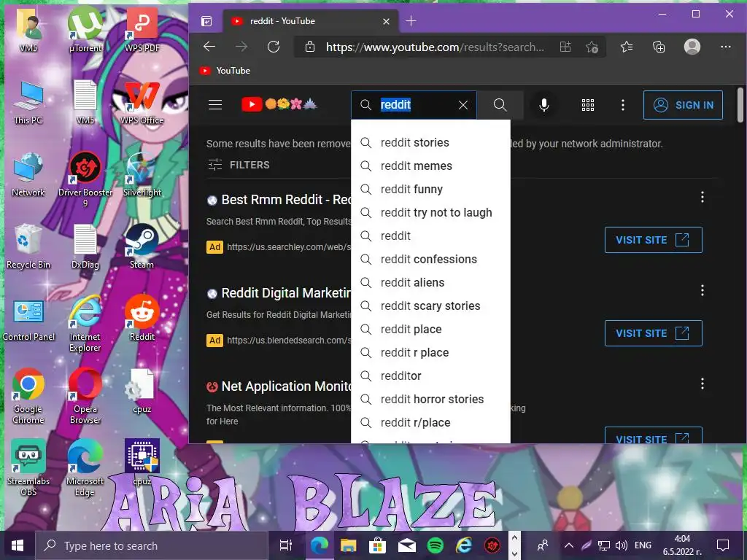The width and height of the screenshot is (747, 560).
Task: Open options for the Reddit Digital Marketing ad
Action: [x=703, y=290]
